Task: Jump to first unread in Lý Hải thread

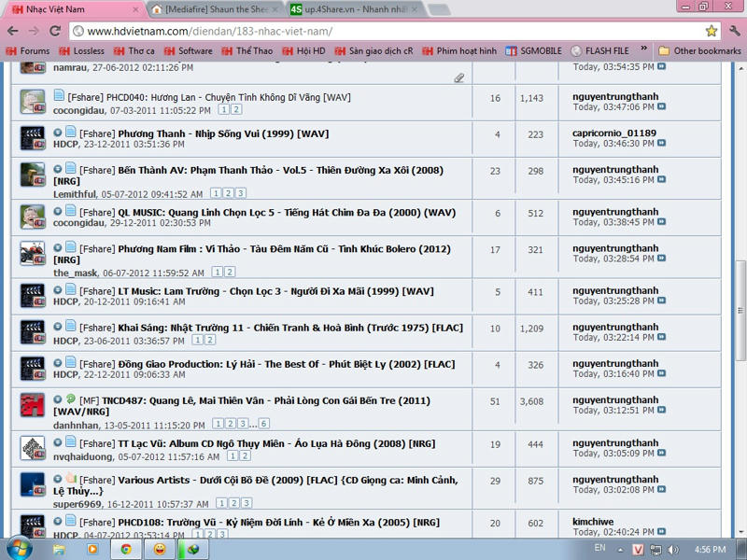Action: pos(58,363)
